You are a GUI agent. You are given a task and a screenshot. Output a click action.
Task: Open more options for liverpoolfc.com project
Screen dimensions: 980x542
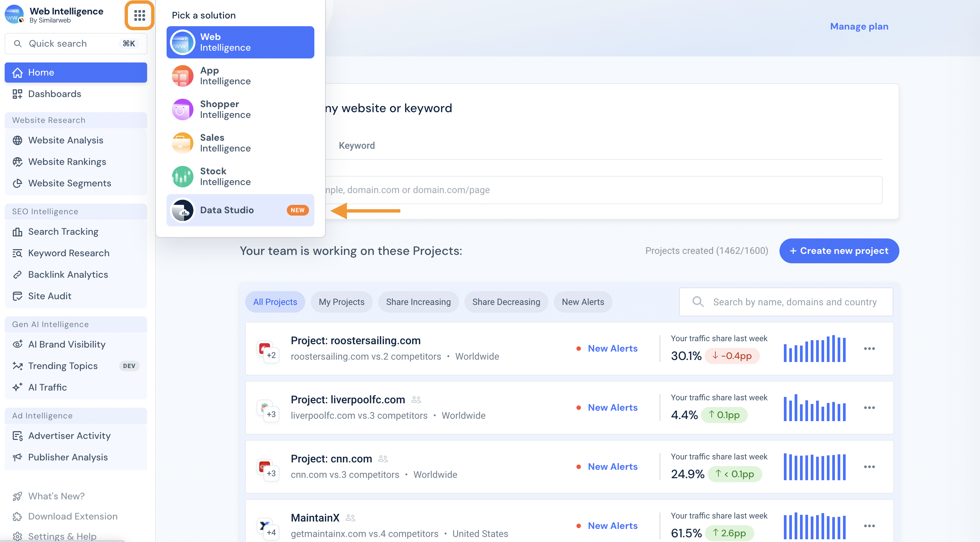(x=869, y=408)
